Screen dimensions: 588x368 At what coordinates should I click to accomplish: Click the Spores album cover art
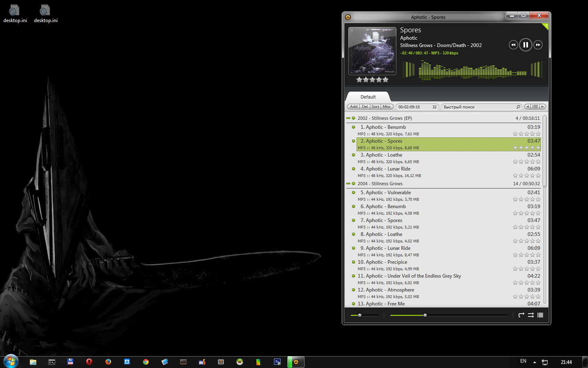click(x=372, y=51)
